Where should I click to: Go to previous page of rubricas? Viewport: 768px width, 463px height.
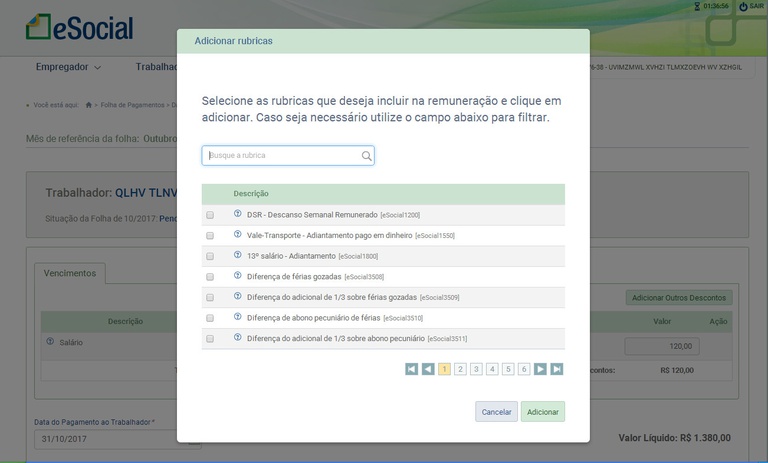428,369
